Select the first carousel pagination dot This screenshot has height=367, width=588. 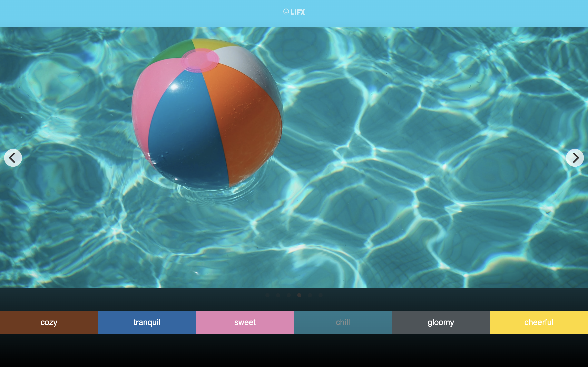point(267,295)
